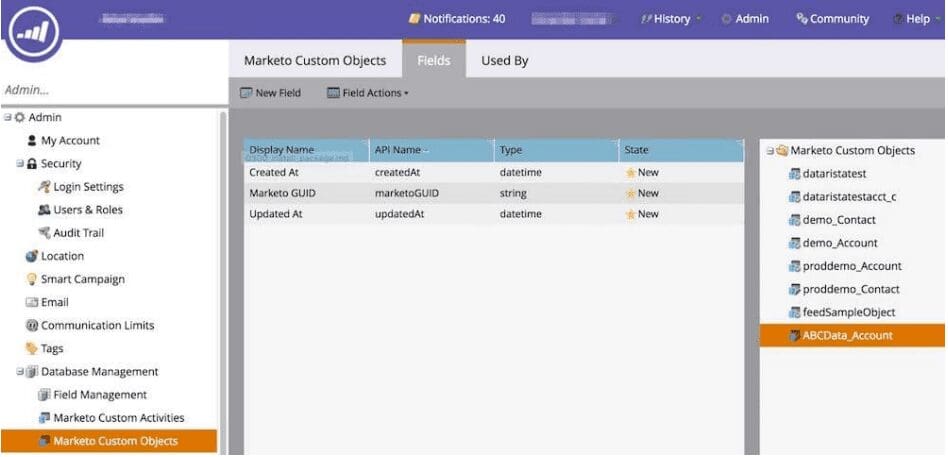Sort by Display Name column header
Viewport: 948px width, 457px height.
point(307,150)
